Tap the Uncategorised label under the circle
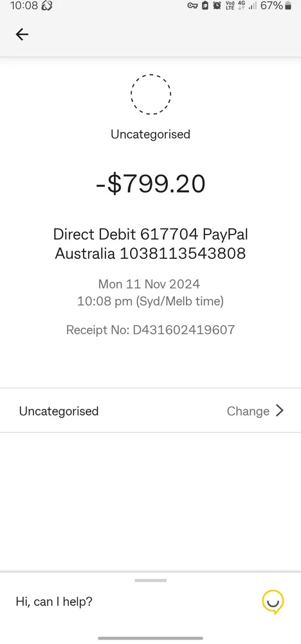Screen dimensions: 301x644 150,135
